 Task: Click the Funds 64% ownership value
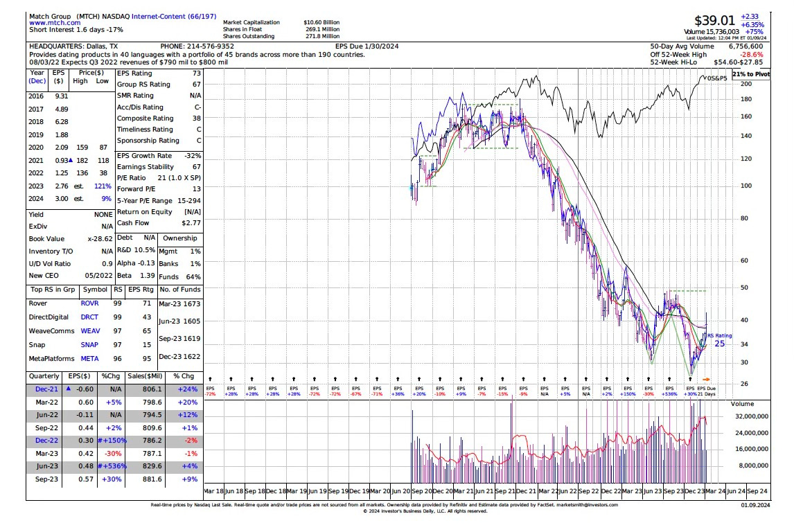(x=193, y=277)
